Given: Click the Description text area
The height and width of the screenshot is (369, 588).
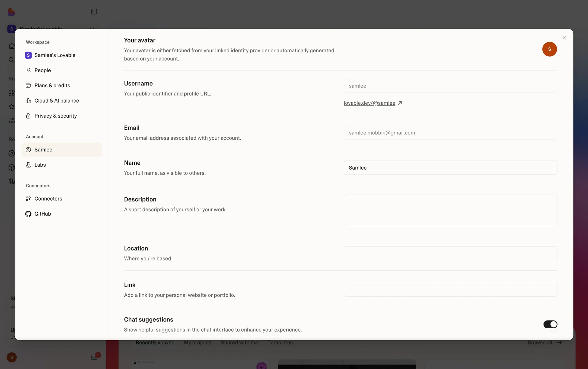Looking at the screenshot, I should (x=450, y=210).
